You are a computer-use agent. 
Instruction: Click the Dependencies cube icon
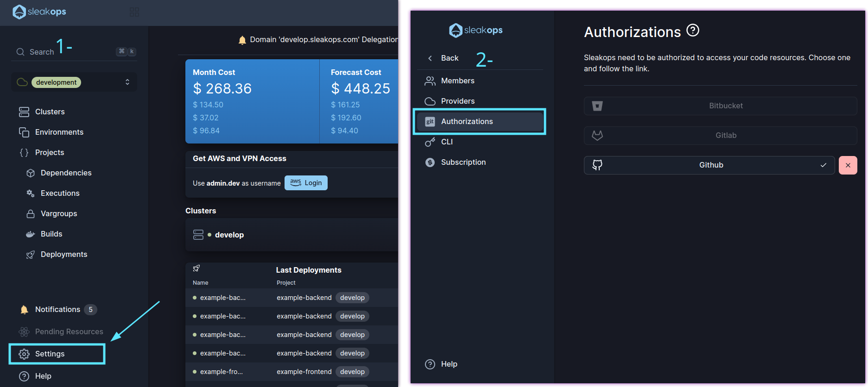31,173
